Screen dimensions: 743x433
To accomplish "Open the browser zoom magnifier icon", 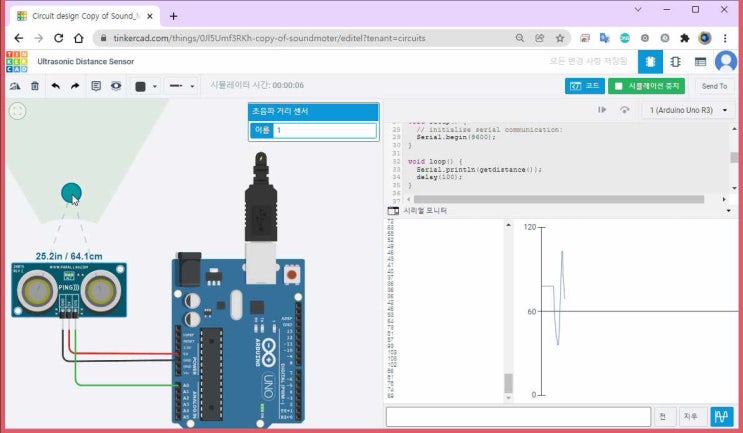I will [x=520, y=38].
